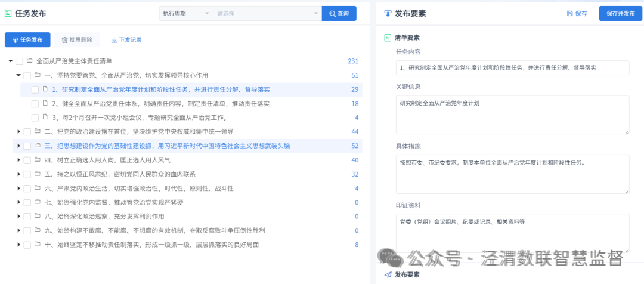Image resolution: width=644 pixels, height=284 pixels.
Task: Click folder icon of 五、持之以恒正风肃纪 row
Action: tap(38, 174)
